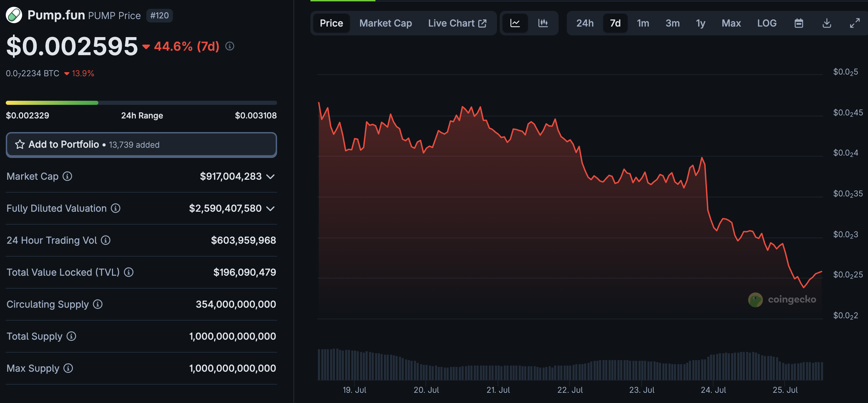Viewport: 868px width, 403px height.
Task: Toggle LOG scale on chart
Action: click(767, 23)
